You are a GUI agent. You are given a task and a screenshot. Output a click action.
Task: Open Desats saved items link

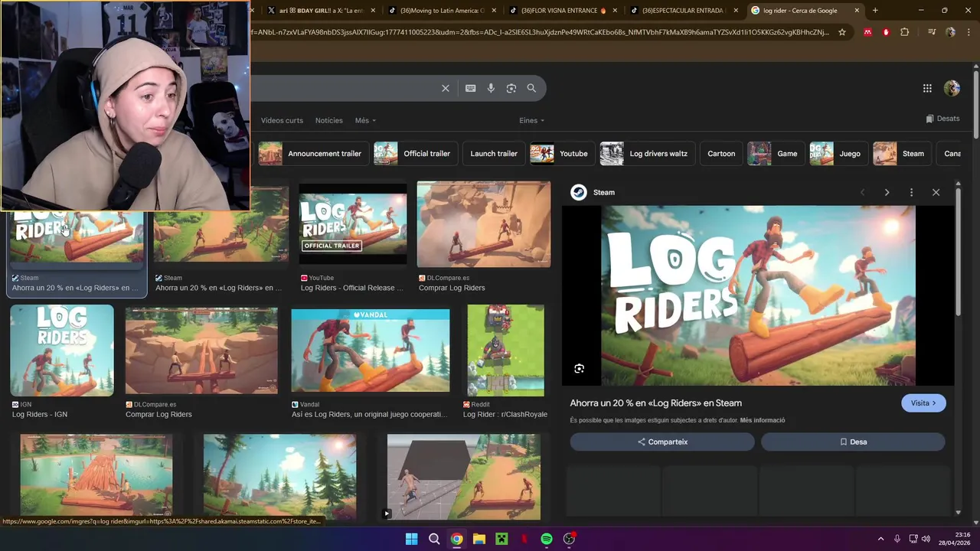[942, 119]
